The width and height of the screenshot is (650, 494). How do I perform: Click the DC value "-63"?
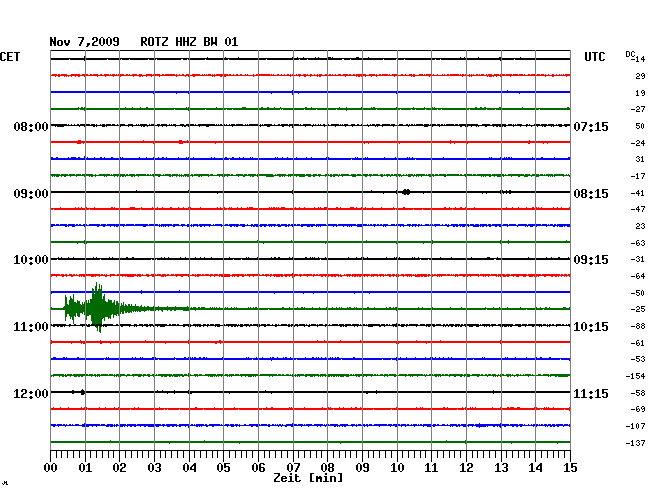pyautogui.click(x=638, y=243)
